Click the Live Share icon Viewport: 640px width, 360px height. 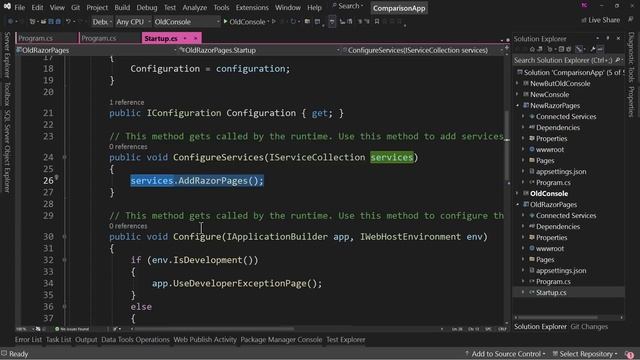[584, 20]
